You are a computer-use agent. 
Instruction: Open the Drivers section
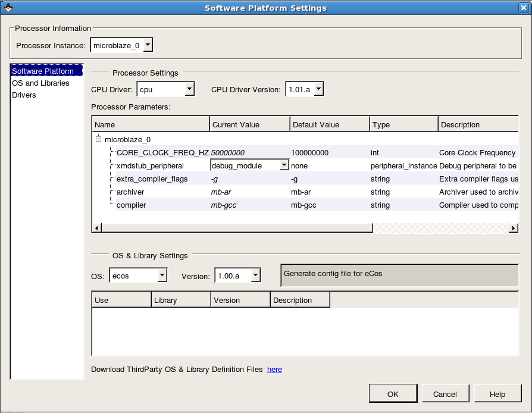24,95
